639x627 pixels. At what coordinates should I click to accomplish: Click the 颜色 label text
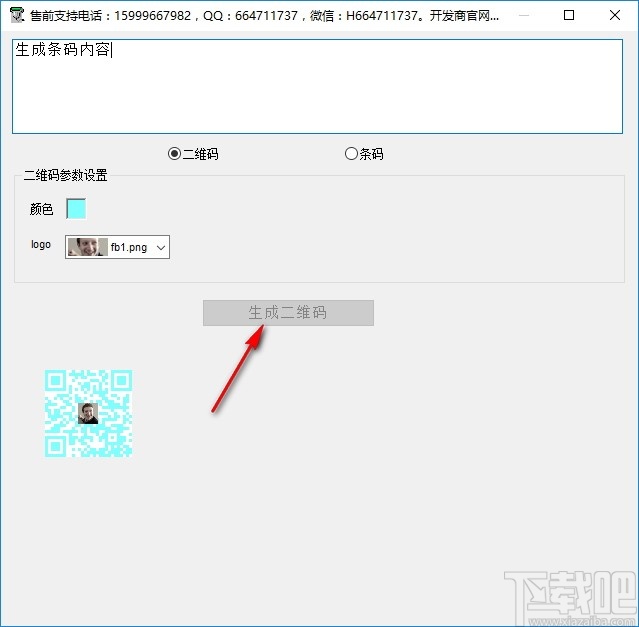42,209
